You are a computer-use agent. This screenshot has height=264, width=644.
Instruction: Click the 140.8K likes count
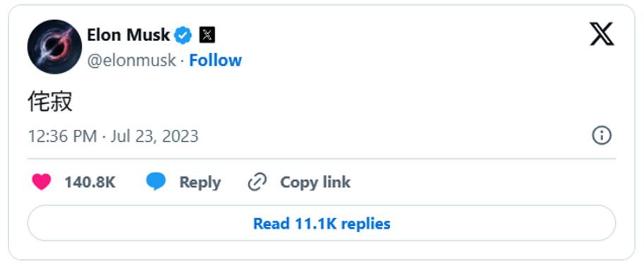(x=90, y=182)
